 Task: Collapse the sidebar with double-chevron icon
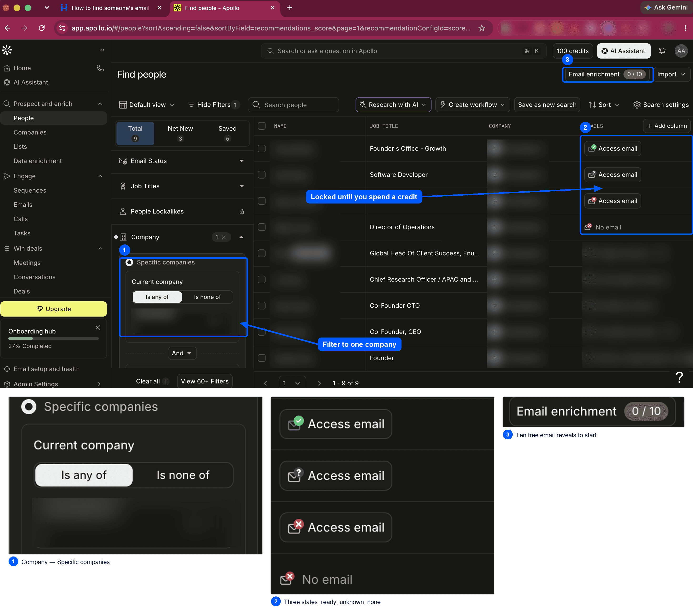102,50
